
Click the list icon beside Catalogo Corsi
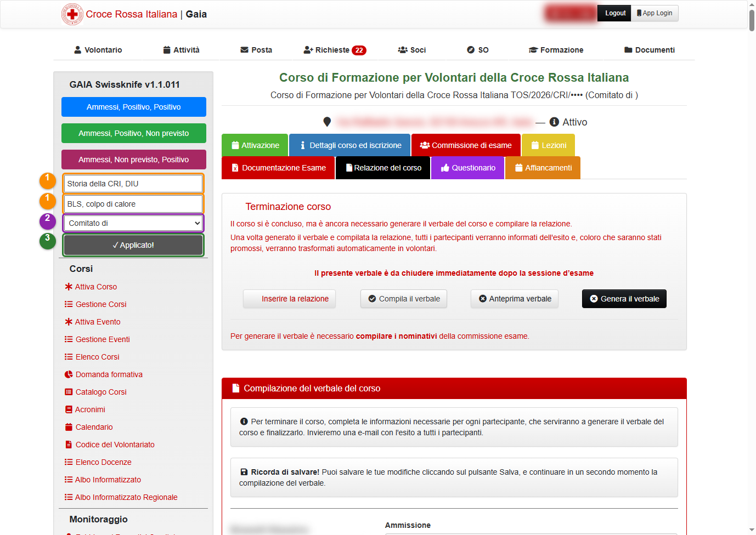point(69,392)
